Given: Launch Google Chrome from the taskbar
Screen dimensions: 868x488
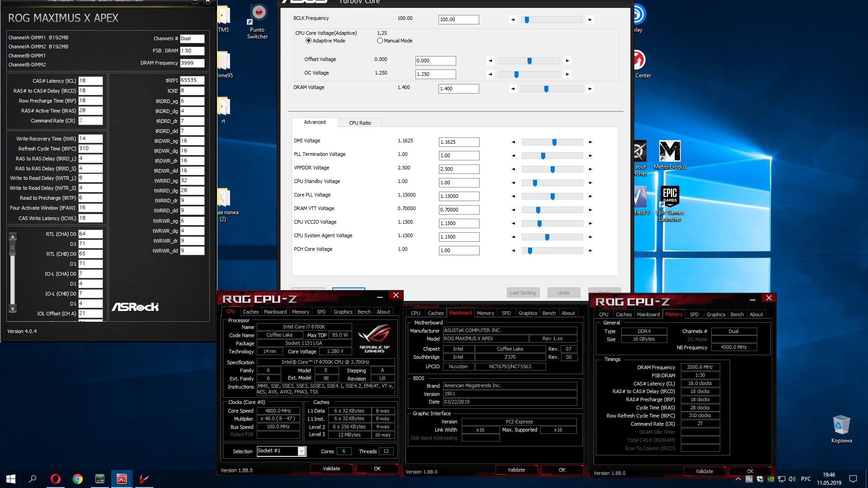Looking at the screenshot, I should [78, 479].
